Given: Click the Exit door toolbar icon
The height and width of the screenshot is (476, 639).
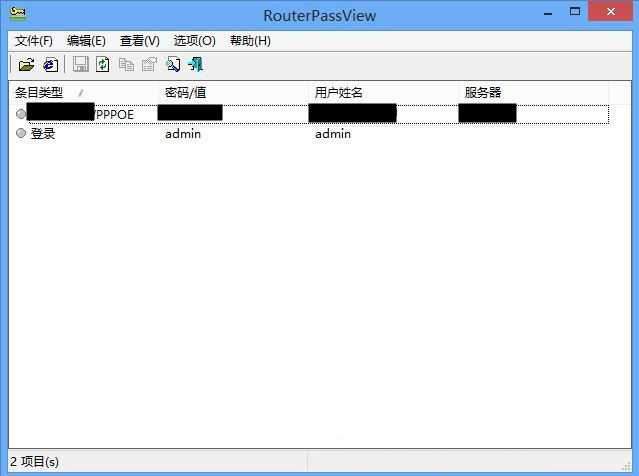Looking at the screenshot, I should 196,64.
